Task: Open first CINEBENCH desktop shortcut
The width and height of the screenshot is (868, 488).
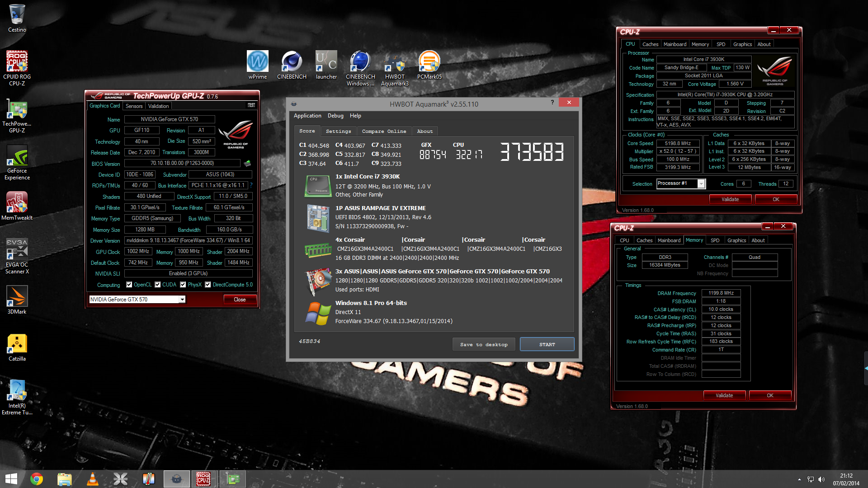Action: click(x=292, y=65)
